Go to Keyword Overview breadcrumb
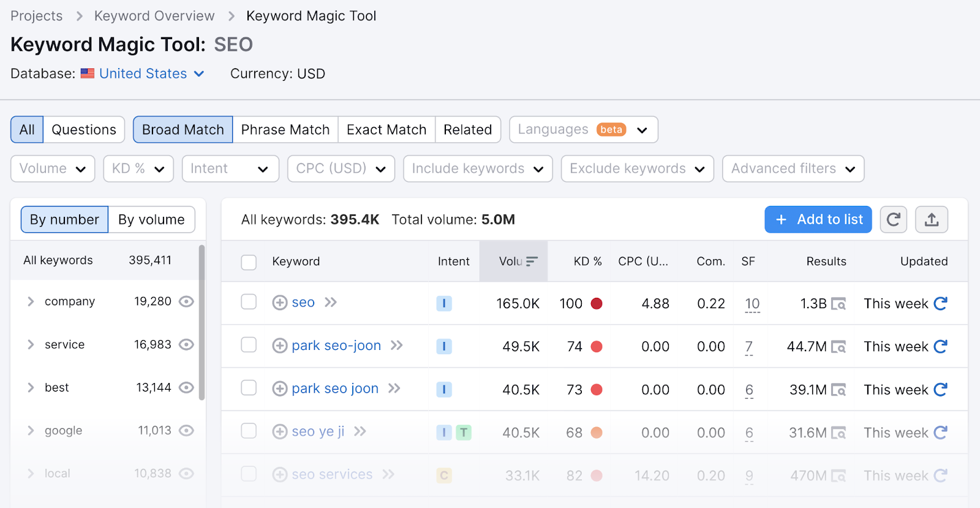The image size is (980, 508). coord(154,16)
